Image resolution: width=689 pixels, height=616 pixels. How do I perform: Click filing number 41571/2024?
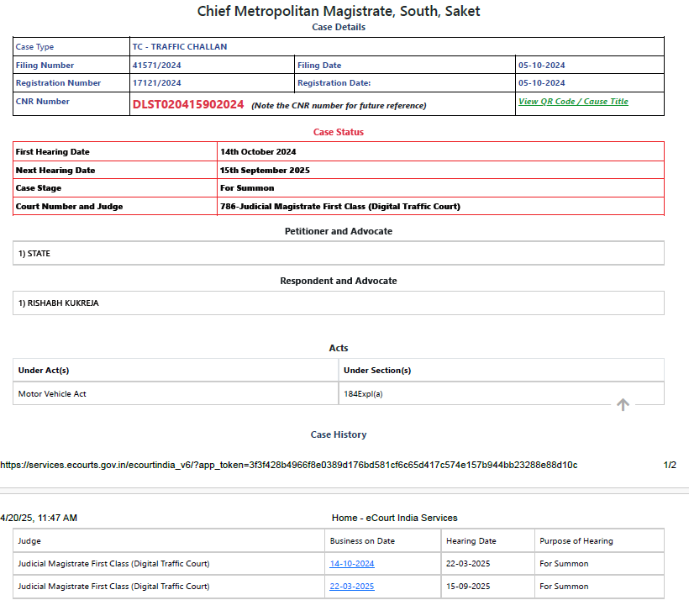(x=157, y=66)
